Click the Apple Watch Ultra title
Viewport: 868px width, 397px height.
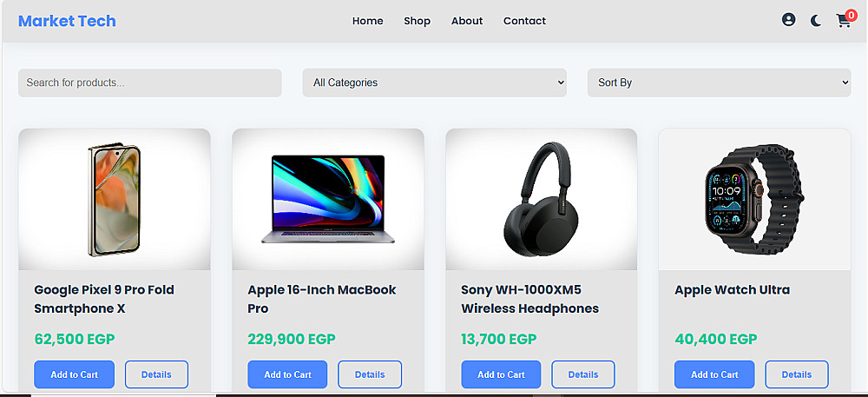tap(732, 290)
